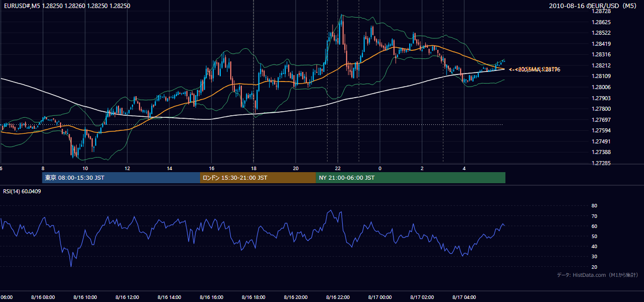Click hour tick 16 under price chart
The height and width of the screenshot is (302, 644).
(x=212, y=168)
